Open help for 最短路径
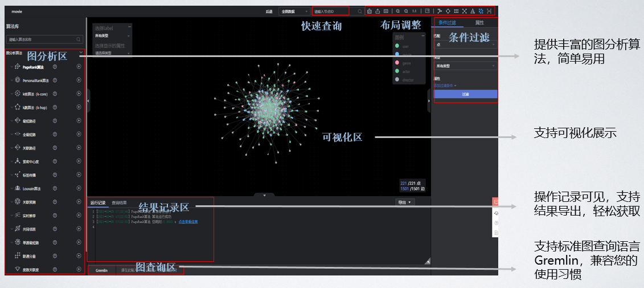 (x=55, y=120)
